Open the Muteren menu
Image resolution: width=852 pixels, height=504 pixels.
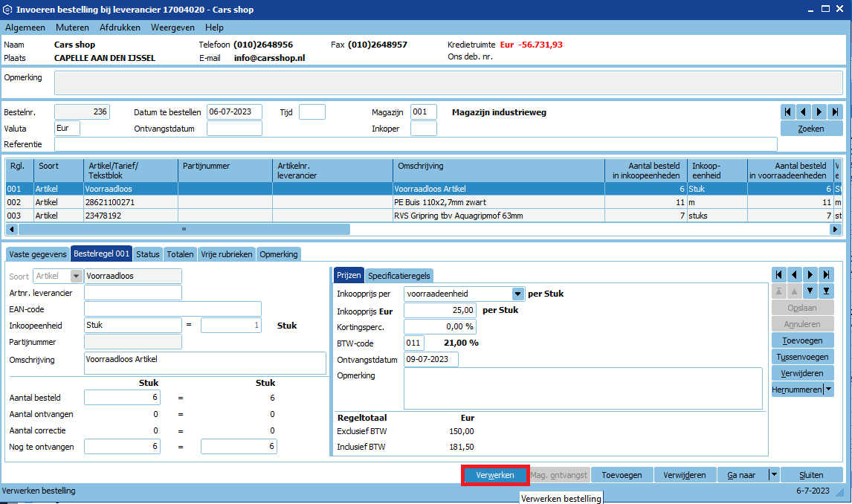coord(72,28)
